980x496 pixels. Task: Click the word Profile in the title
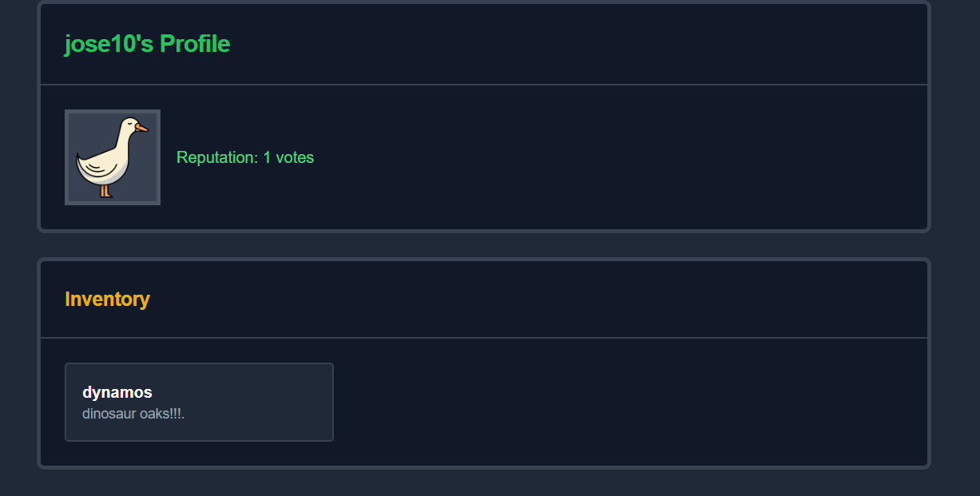click(195, 44)
